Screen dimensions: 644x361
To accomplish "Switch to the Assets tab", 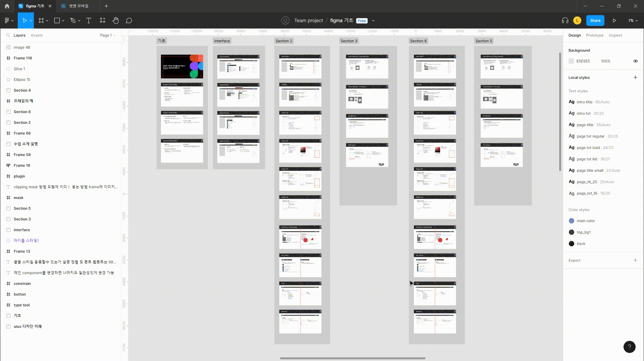I will [x=37, y=35].
